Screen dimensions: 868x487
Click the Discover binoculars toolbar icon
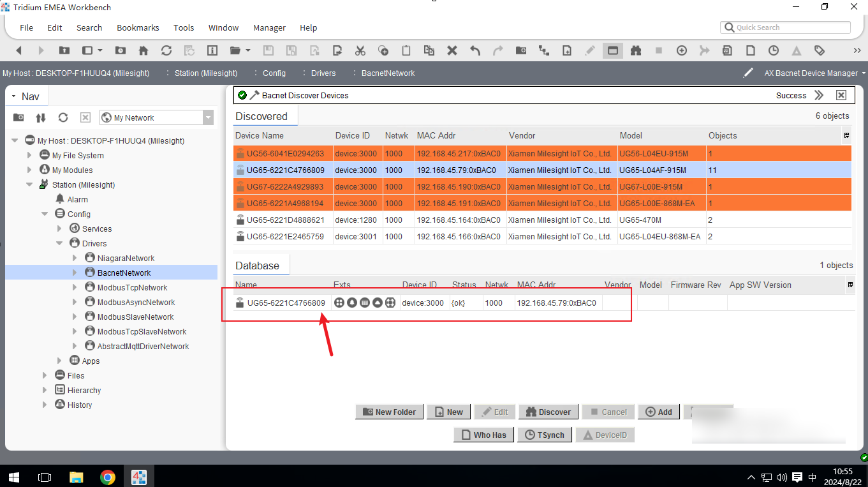click(x=636, y=50)
